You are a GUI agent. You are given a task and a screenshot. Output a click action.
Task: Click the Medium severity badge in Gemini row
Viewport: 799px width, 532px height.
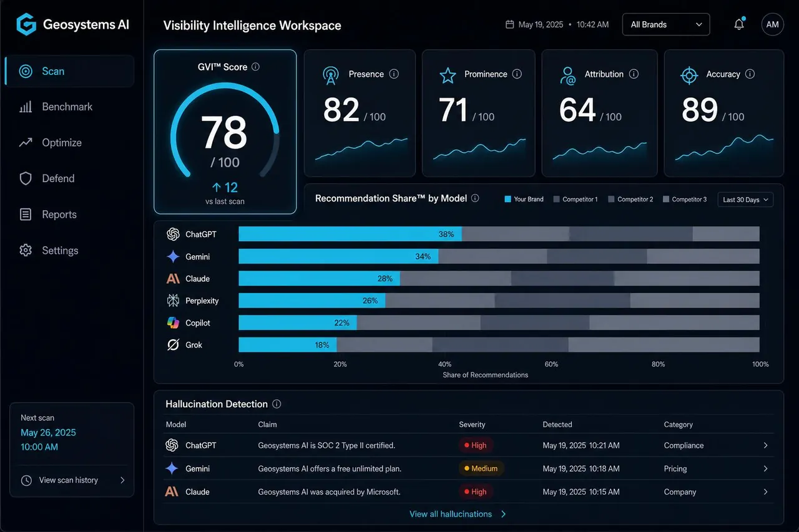coord(481,468)
